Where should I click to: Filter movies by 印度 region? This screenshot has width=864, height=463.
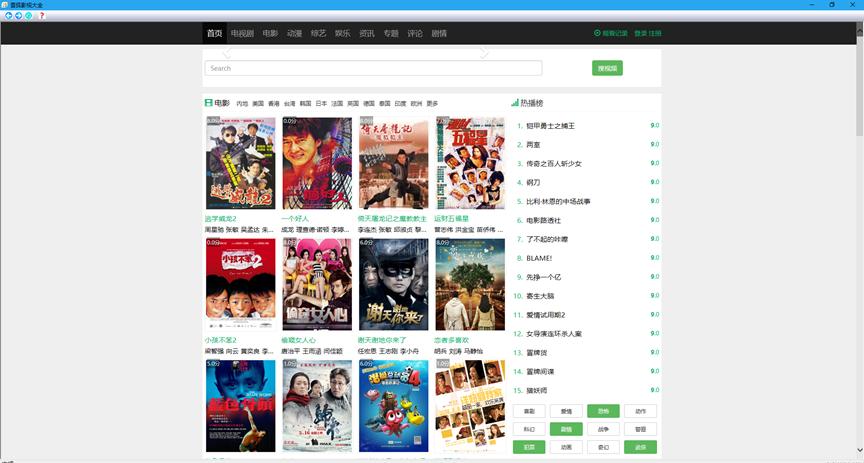tap(401, 103)
